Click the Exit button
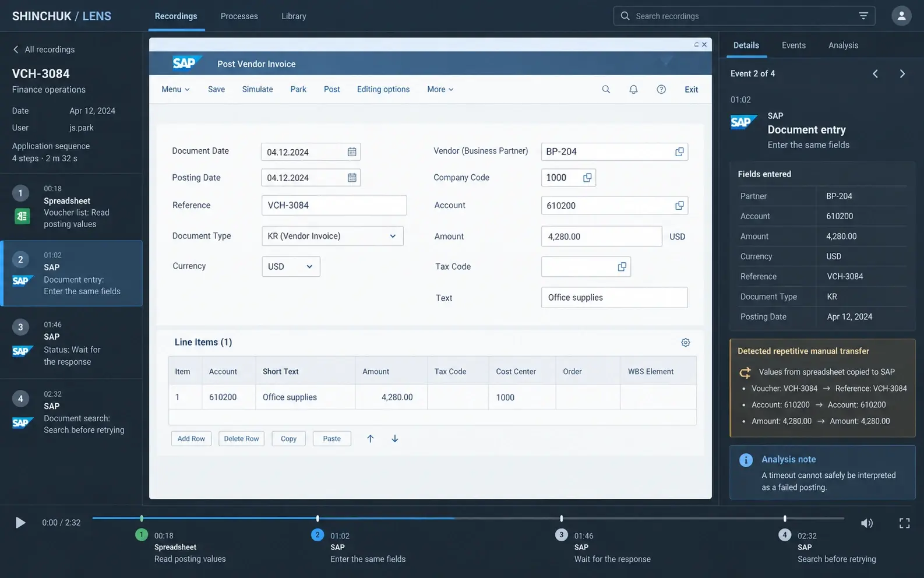Screen dimensions: 924x578 691,89
